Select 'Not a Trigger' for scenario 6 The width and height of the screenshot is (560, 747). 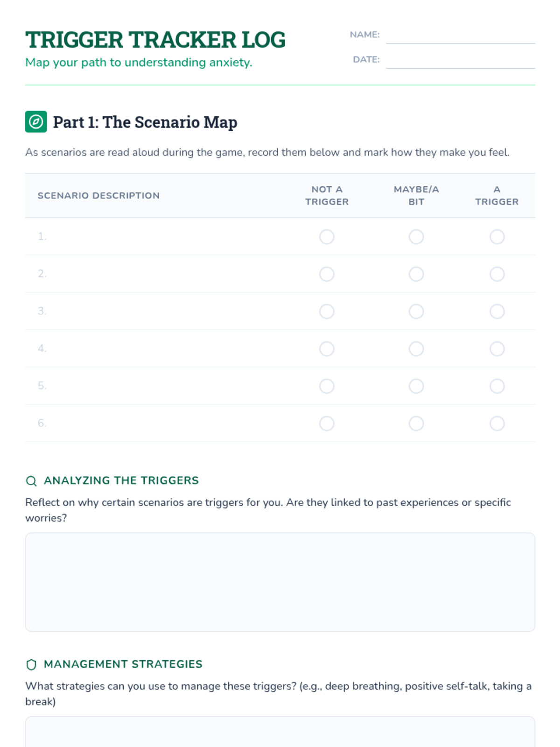[327, 423]
